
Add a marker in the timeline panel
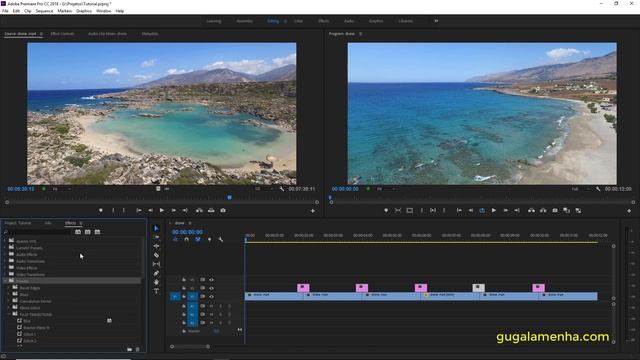point(209,239)
